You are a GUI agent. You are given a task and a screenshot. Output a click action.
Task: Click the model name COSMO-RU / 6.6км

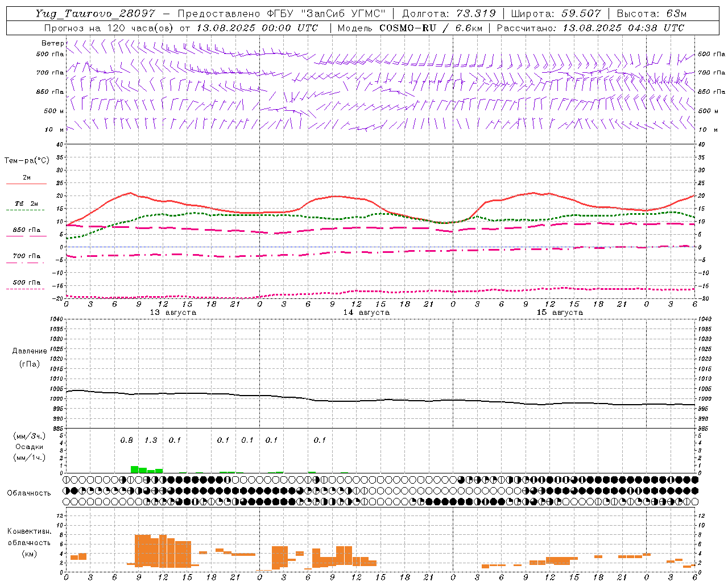[430, 28]
